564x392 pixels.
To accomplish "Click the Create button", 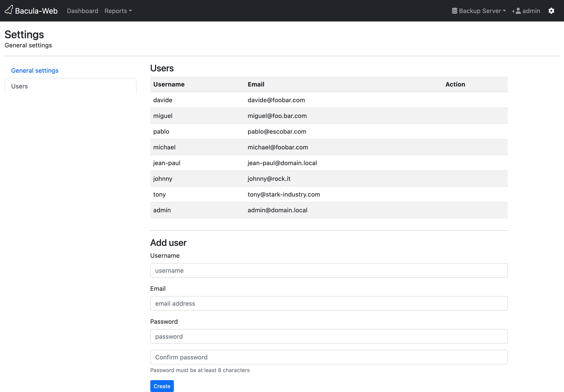I will pos(162,386).
